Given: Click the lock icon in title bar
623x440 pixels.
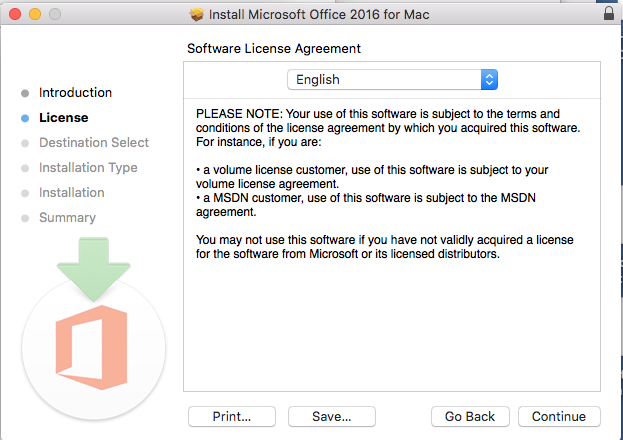Looking at the screenshot, I should coord(609,13).
